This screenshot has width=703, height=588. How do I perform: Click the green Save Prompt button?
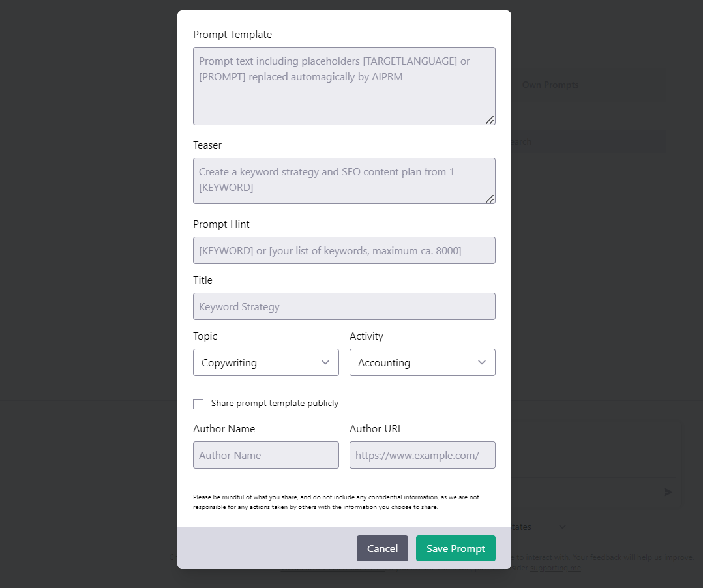[x=455, y=548]
